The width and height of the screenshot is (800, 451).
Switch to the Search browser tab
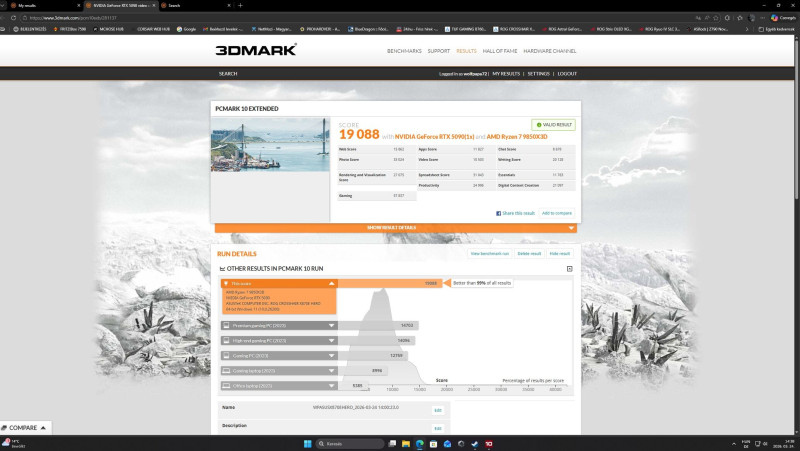coord(194,5)
